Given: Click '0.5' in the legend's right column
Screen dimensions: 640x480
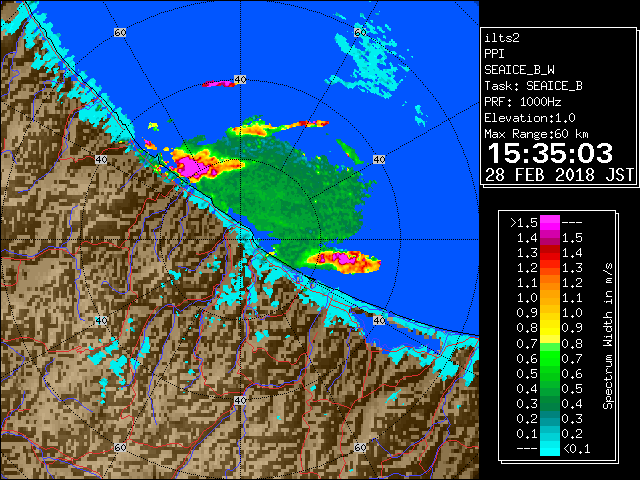Looking at the screenshot, I should 572,389.
